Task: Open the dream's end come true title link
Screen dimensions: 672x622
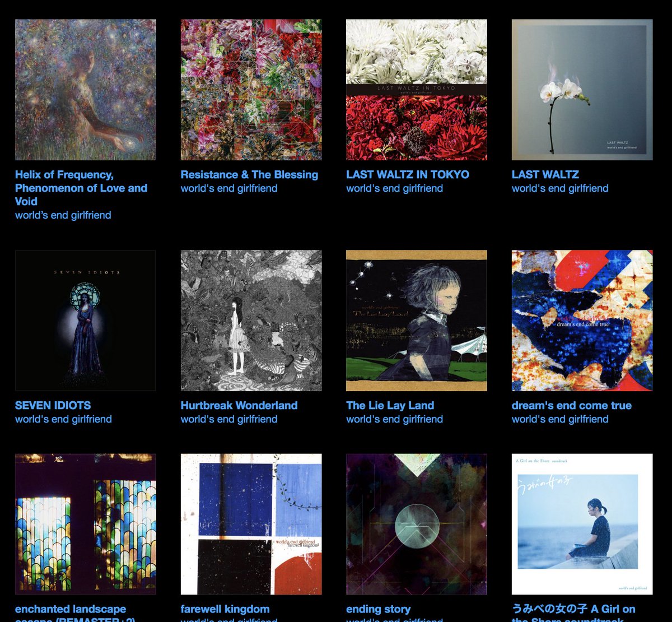Action: (x=571, y=406)
